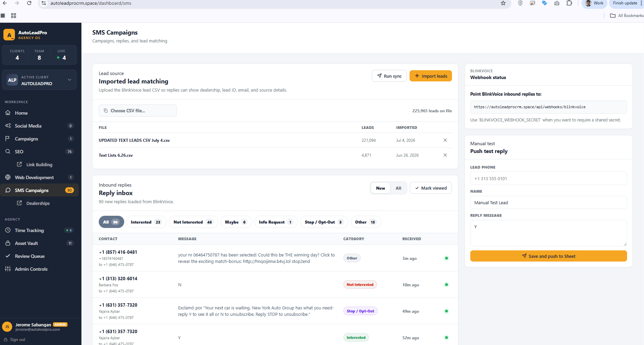Click SMS Campaigns chat bubble icon

click(8, 190)
